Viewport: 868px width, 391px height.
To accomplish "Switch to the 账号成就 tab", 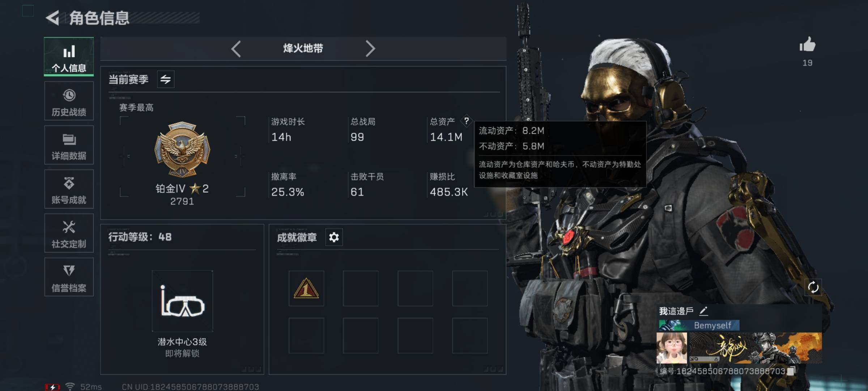I will (69, 189).
